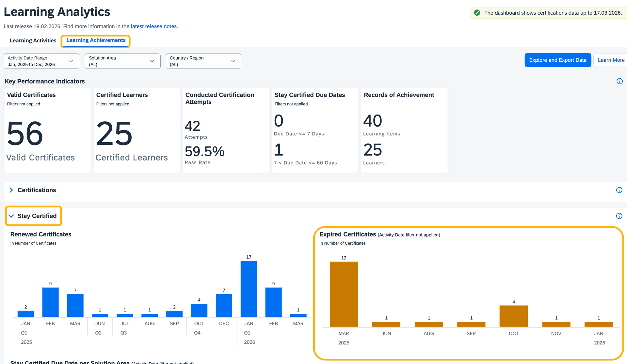Open the Stay Certified section info icon
The image size is (627, 364).
(619, 216)
